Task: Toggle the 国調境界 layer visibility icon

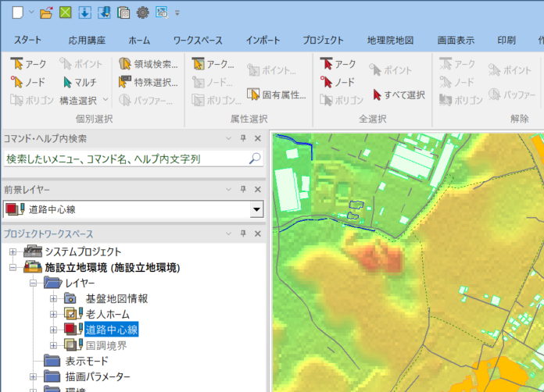Action: 73,344
